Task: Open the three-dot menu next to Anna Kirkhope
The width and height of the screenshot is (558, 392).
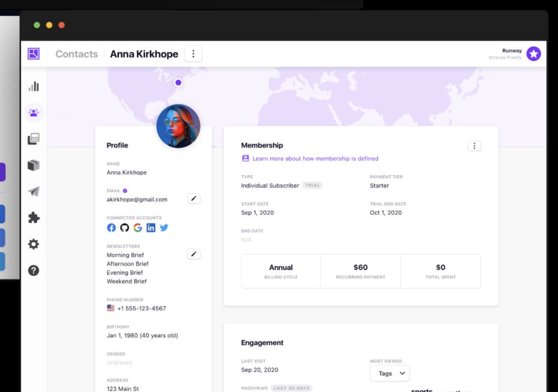Action: click(x=193, y=54)
